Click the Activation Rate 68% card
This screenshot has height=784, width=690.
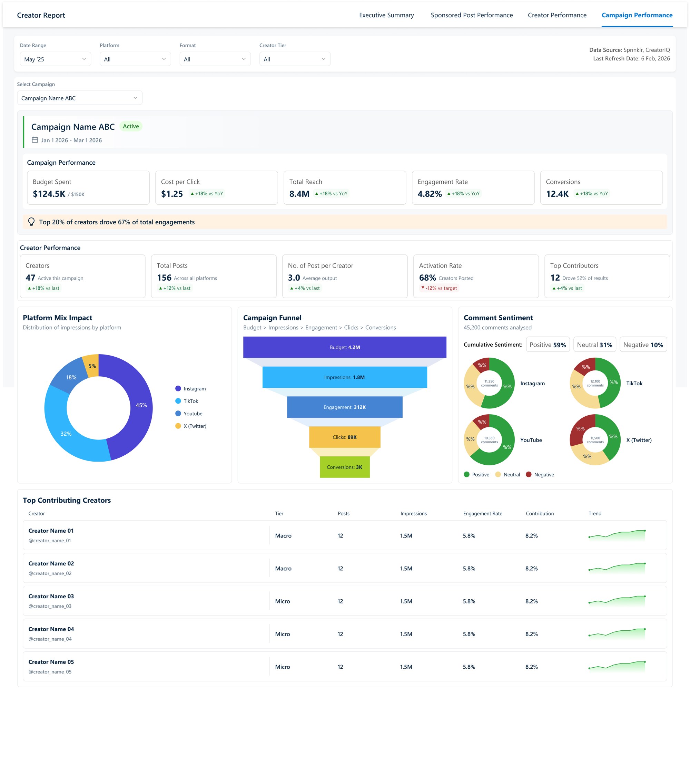(476, 276)
